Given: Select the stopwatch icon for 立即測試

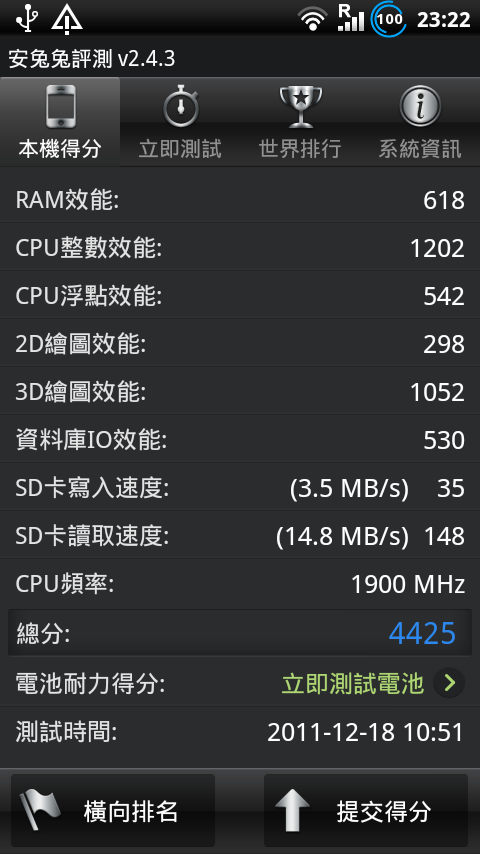Looking at the screenshot, I should coord(180,106).
